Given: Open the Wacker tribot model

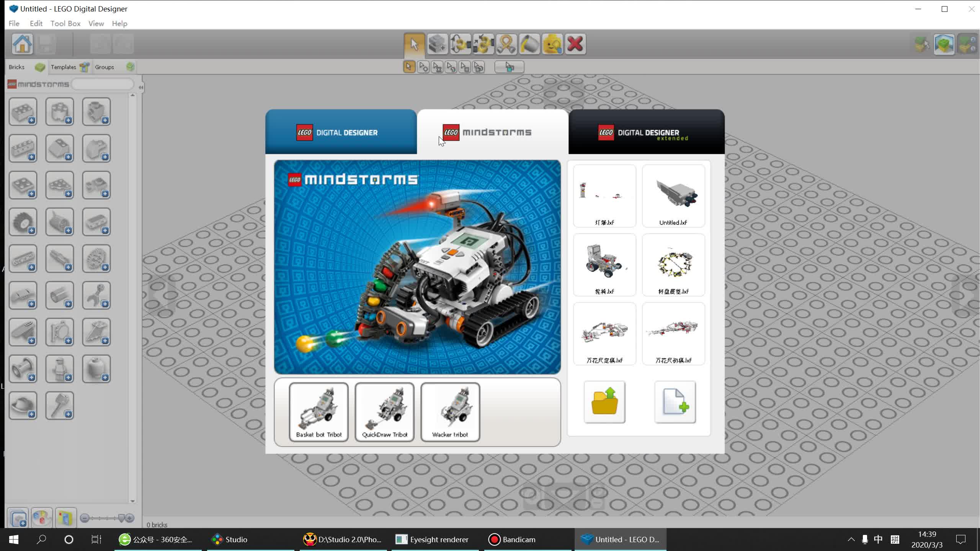Looking at the screenshot, I should [x=450, y=412].
